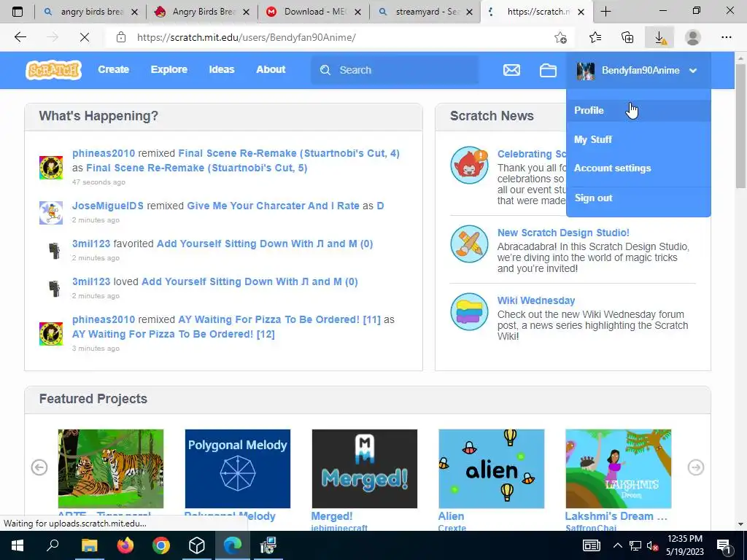Open My Stuff folder icon in navbar
Screen dimensions: 747x560
pyautogui.click(x=548, y=70)
